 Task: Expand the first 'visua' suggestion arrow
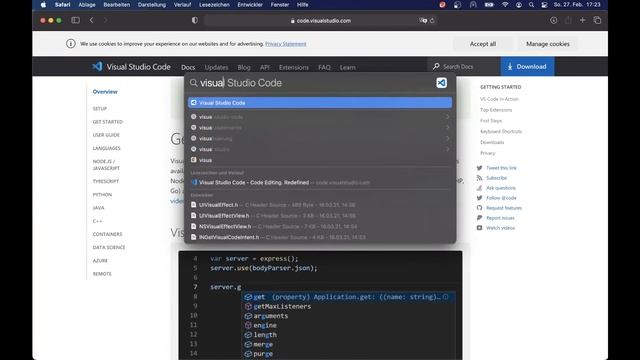coord(447,117)
